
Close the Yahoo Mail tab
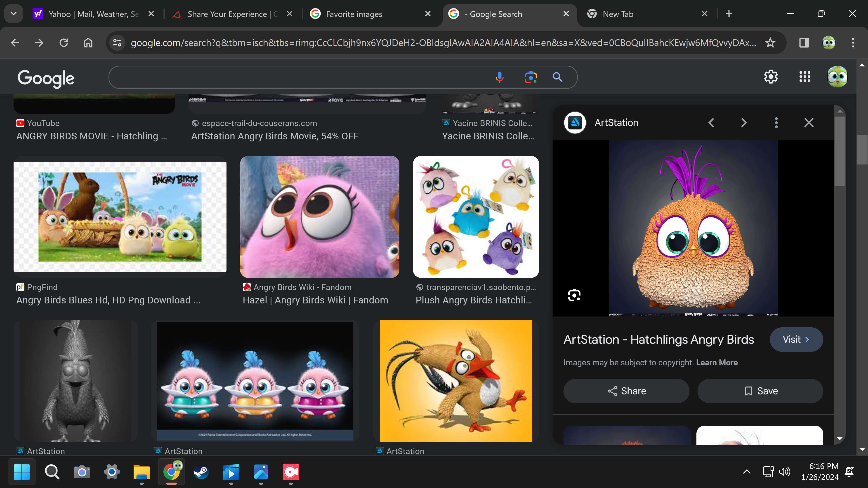click(x=151, y=14)
